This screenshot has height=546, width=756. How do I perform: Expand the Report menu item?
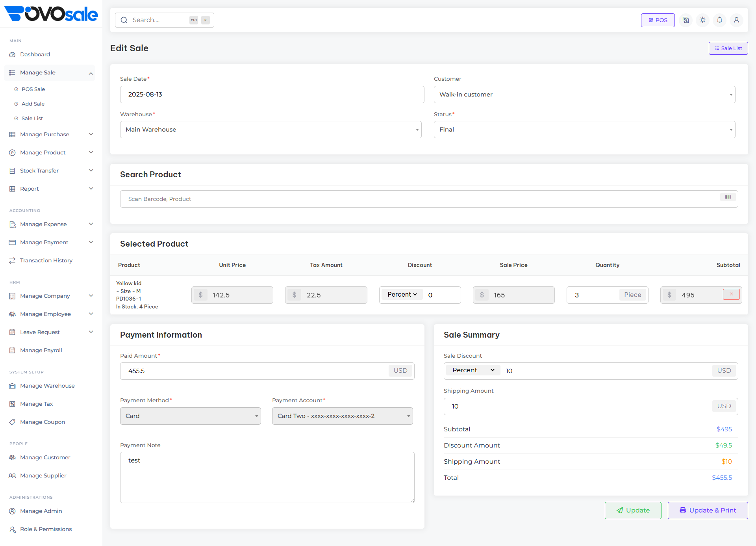50,189
